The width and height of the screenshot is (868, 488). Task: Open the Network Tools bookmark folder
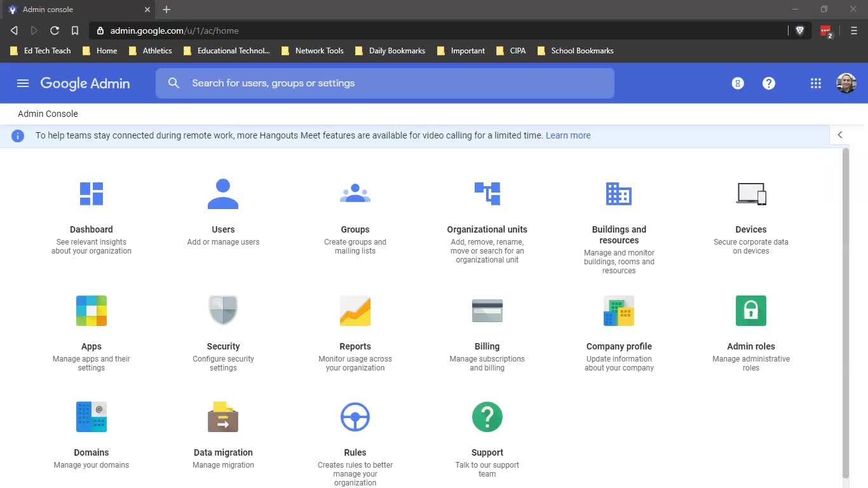tap(312, 51)
